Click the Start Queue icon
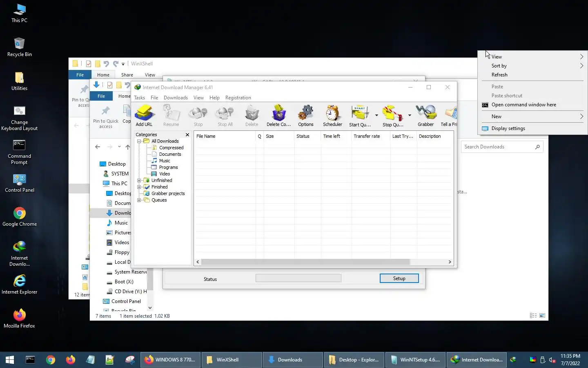Image resolution: width=588 pixels, height=368 pixels. click(x=360, y=116)
